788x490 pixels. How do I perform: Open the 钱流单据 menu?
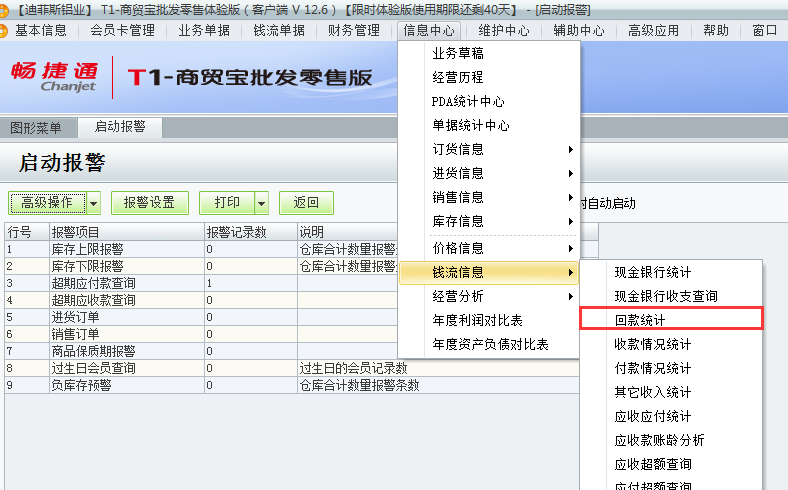279,31
